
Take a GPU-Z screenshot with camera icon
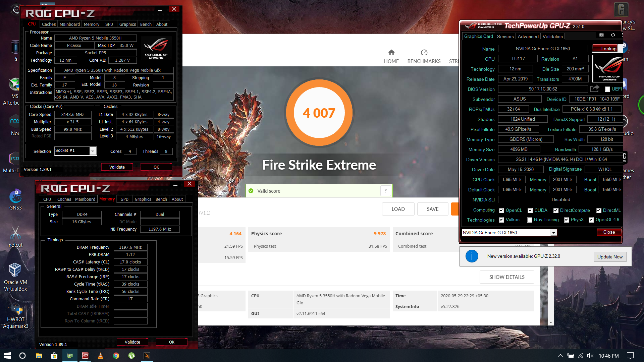tap(601, 35)
